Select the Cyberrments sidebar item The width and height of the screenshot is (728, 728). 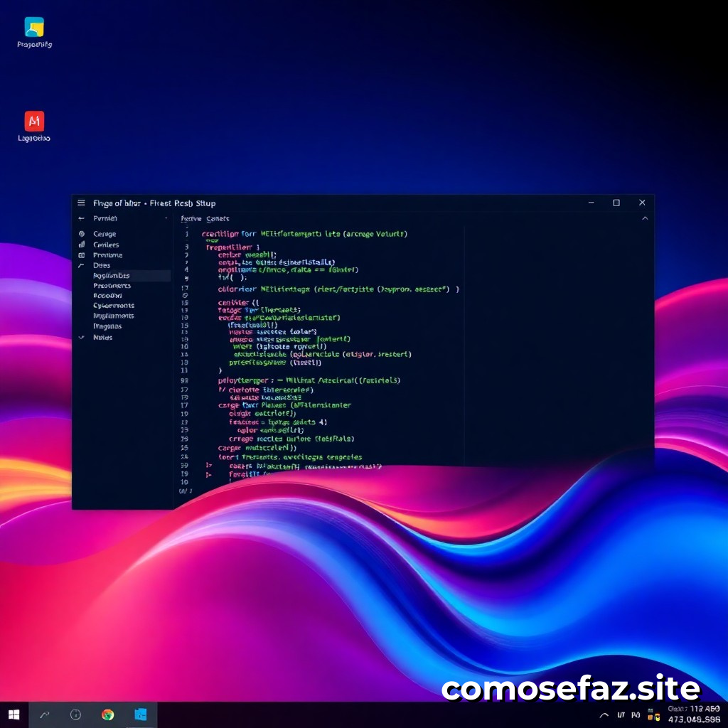[114, 306]
